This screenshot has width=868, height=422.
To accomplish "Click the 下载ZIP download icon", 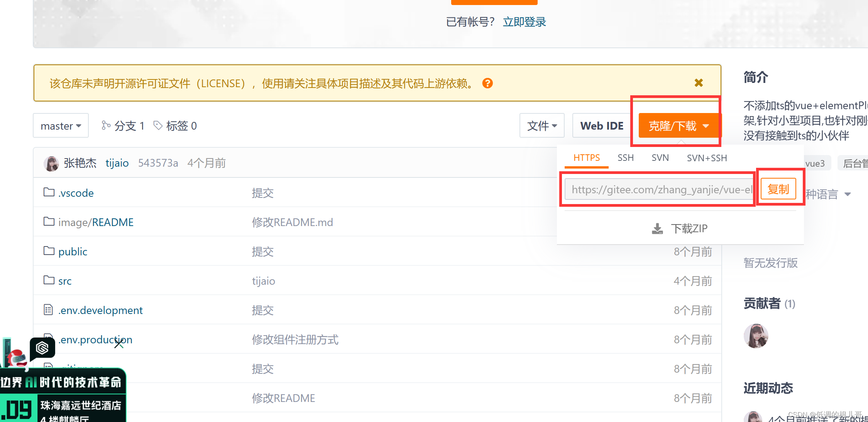I will 657,229.
